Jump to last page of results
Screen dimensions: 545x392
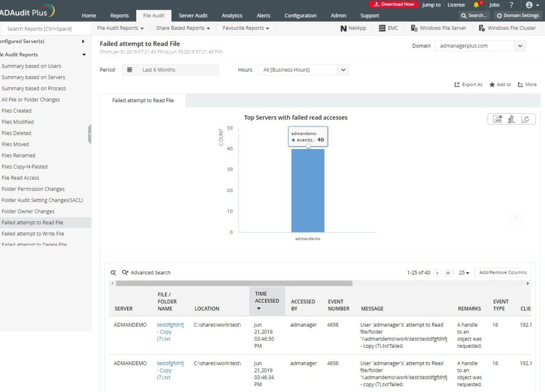click(448, 273)
